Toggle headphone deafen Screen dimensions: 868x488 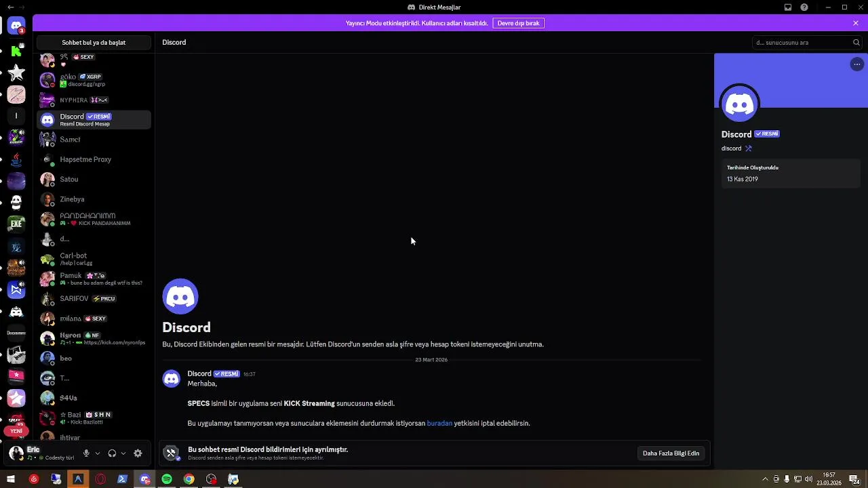[112, 453]
